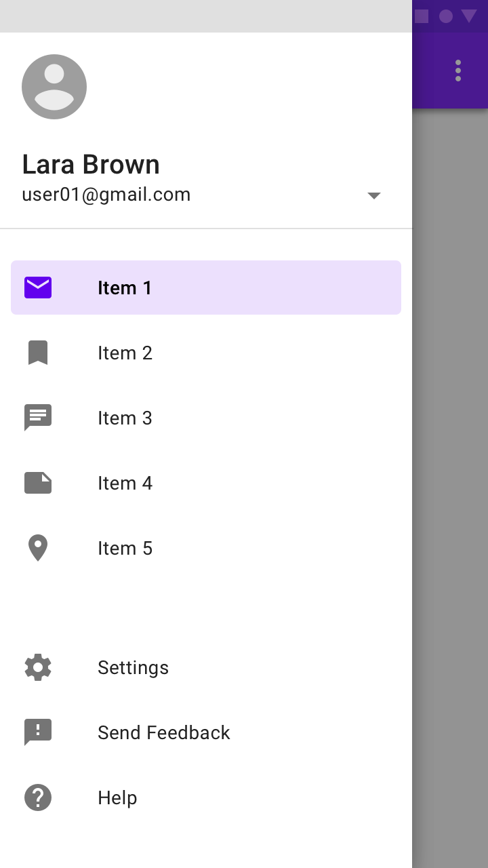Click the note page icon beside Item 4

point(38,483)
